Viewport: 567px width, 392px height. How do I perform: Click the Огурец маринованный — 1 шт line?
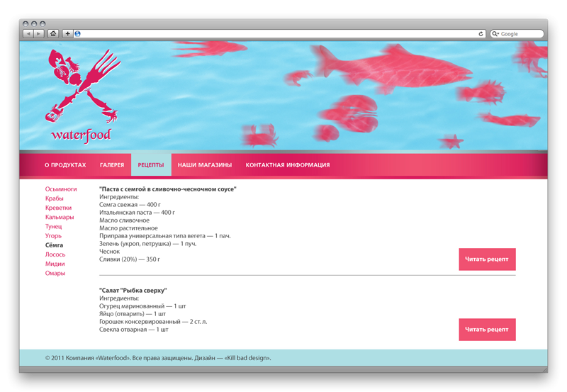pos(142,306)
